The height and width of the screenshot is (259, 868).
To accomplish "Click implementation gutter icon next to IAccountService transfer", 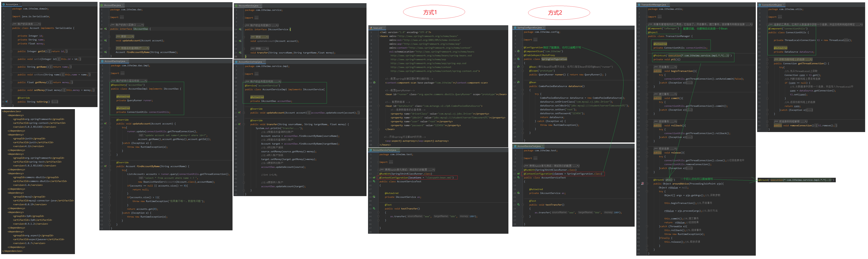I will (x=240, y=53).
